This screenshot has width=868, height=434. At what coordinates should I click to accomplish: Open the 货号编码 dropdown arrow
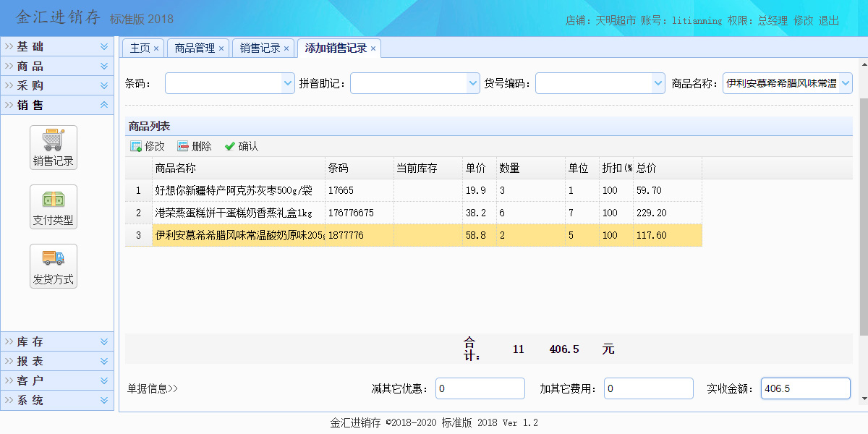pos(658,83)
